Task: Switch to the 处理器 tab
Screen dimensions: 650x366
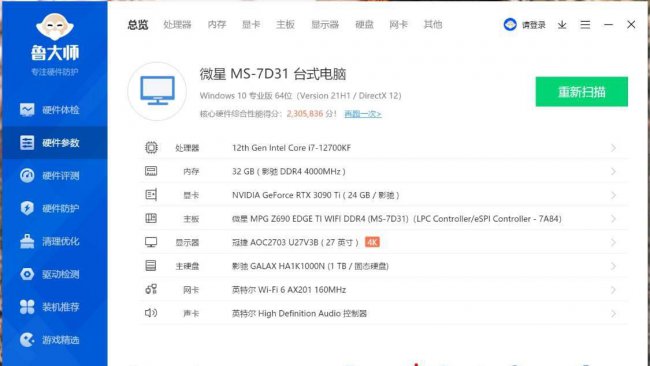Action: [177, 25]
